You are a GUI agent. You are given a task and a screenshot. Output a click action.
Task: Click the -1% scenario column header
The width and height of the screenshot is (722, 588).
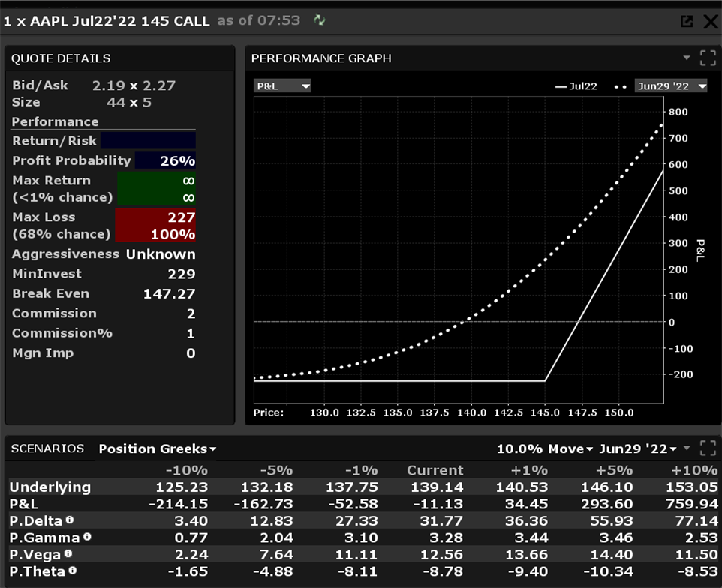pyautogui.click(x=362, y=470)
